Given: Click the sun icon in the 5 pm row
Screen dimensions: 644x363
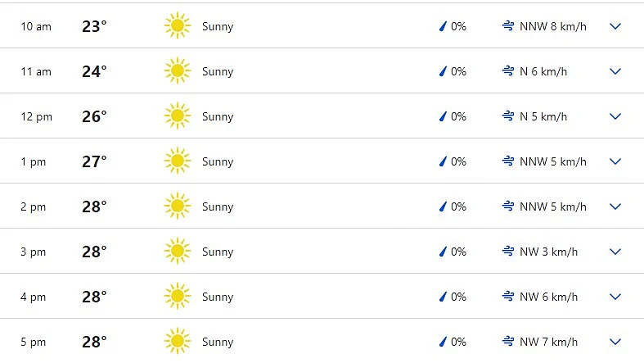Looking at the screenshot, I should pos(177,342).
